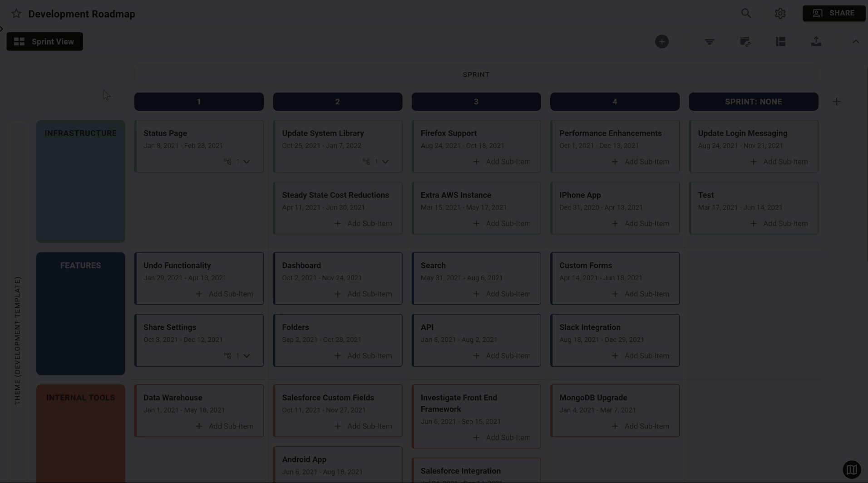
Task: Open the search icon in header
Action: coord(746,14)
